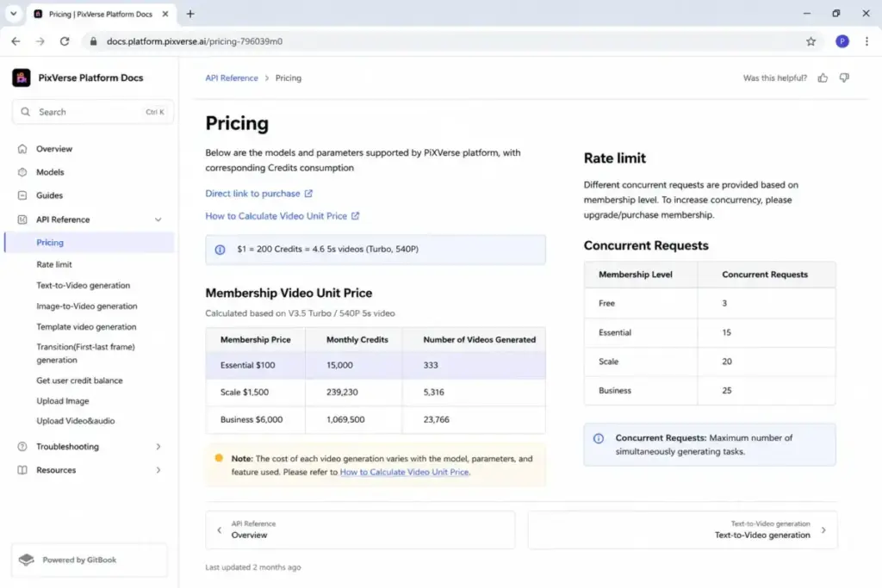This screenshot has width=882, height=588.
Task: Click the PixVerse logo icon
Action: click(x=22, y=77)
